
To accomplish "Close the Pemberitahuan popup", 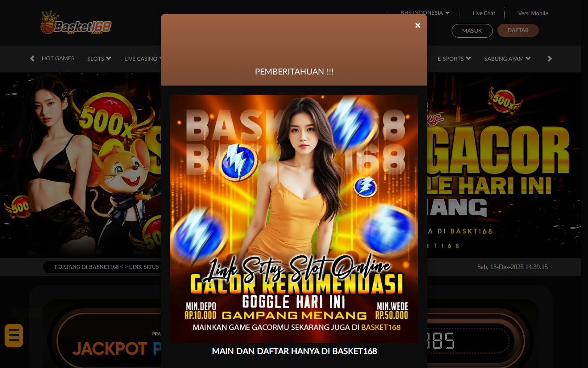I will tap(418, 25).
